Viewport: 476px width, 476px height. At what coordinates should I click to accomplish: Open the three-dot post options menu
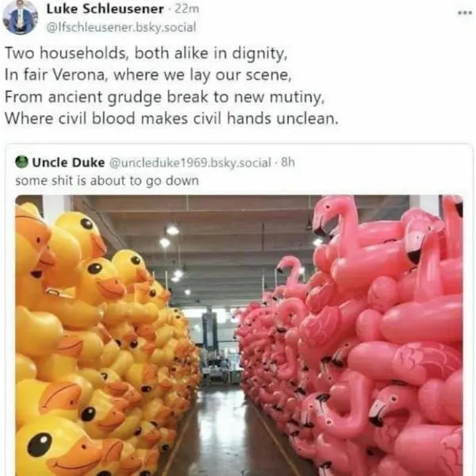tap(464, 13)
